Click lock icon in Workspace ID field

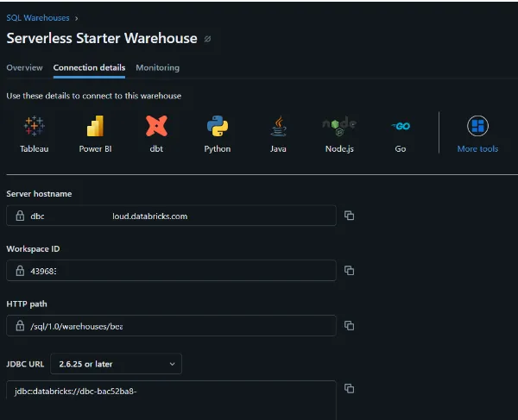point(20,271)
